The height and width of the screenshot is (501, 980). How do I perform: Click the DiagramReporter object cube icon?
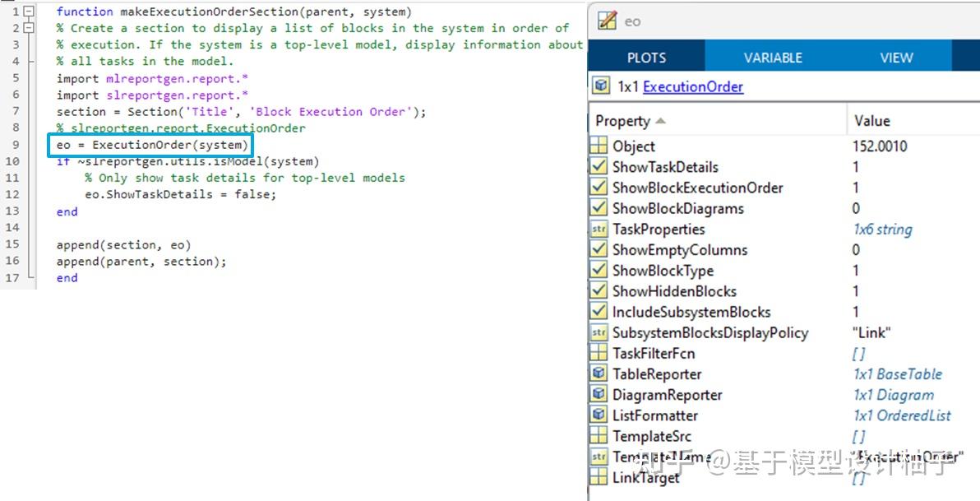pos(599,394)
